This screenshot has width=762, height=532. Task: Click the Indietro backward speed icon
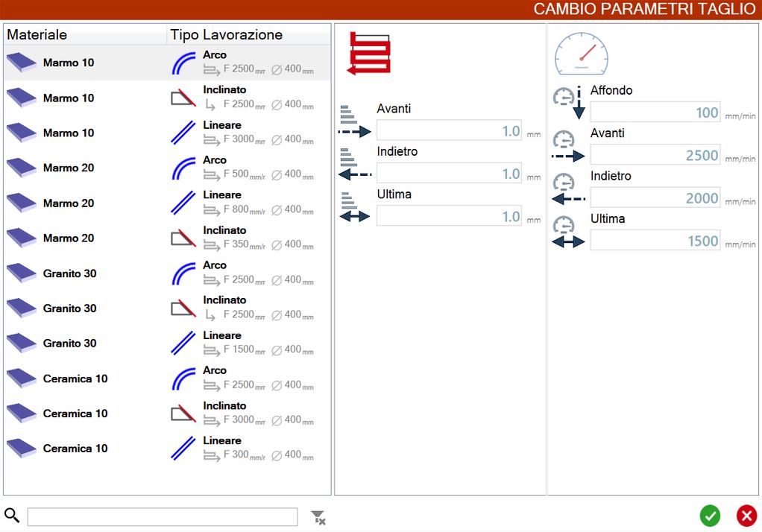click(569, 189)
